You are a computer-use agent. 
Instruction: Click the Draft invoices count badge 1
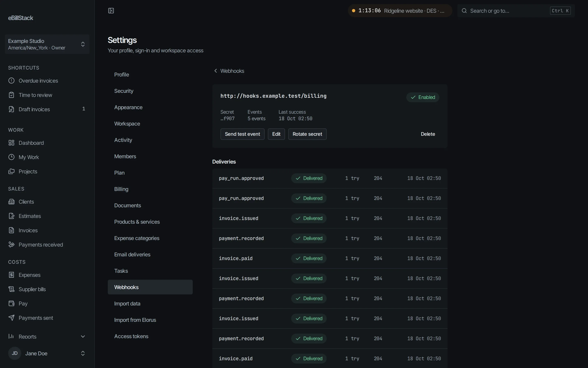tap(84, 109)
